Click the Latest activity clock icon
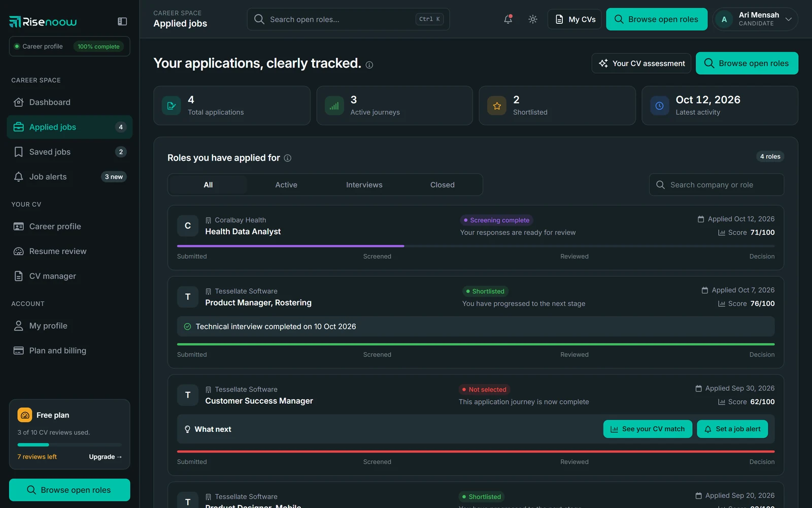Viewport: 812px width, 508px height. point(659,106)
